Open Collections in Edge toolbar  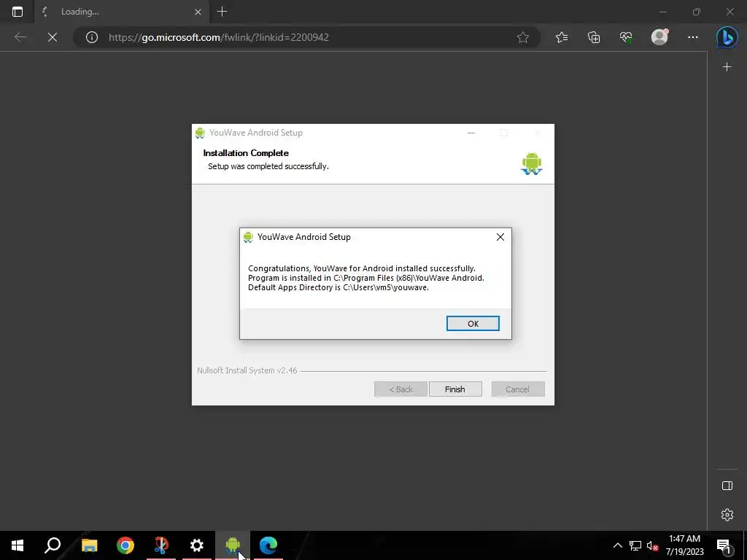(x=594, y=37)
